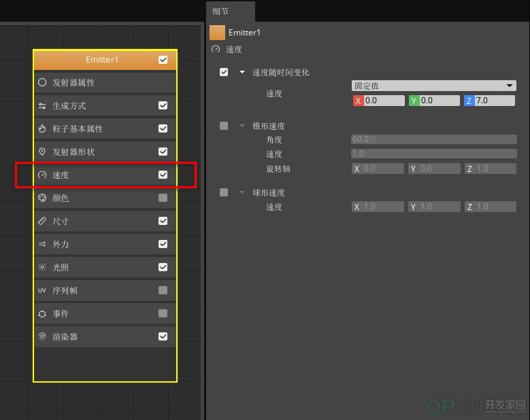Switch to the 细节 tab

[221, 11]
